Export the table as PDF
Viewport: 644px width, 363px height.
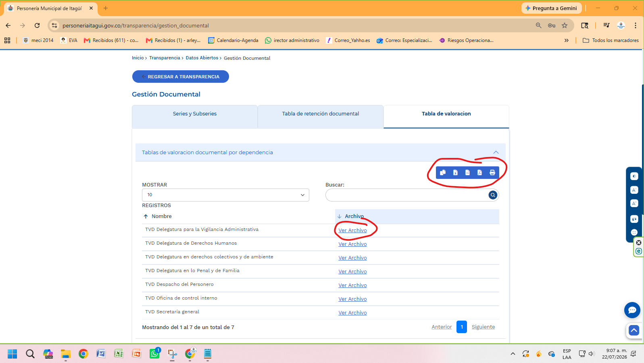click(x=479, y=172)
